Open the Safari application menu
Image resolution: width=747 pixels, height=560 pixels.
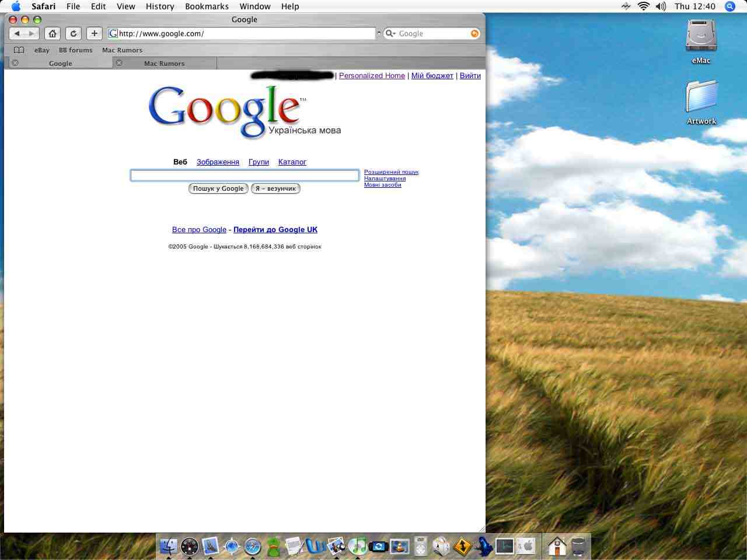(43, 6)
